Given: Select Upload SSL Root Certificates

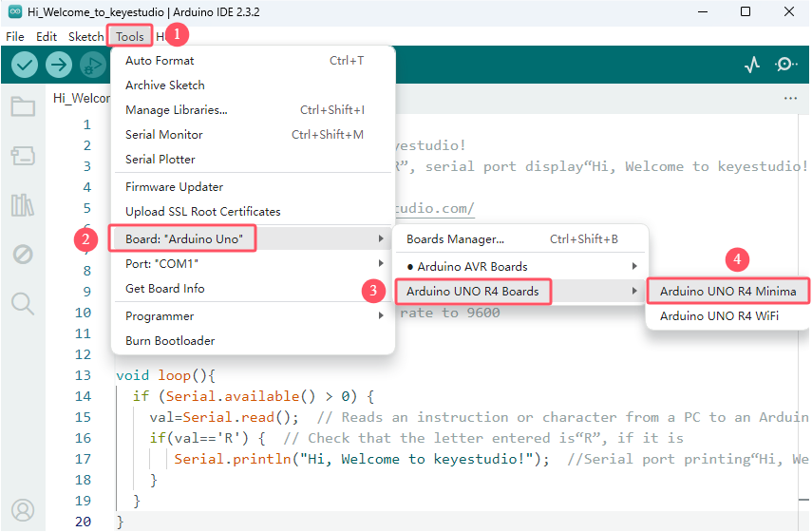Looking at the screenshot, I should [x=253, y=211].
